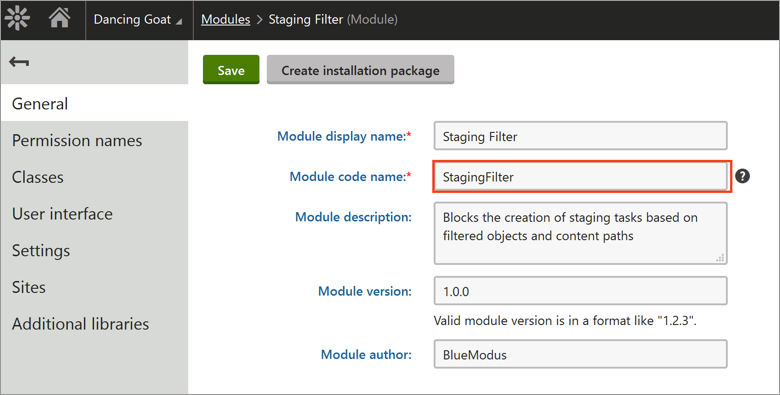Click the Module version label

coord(365,291)
